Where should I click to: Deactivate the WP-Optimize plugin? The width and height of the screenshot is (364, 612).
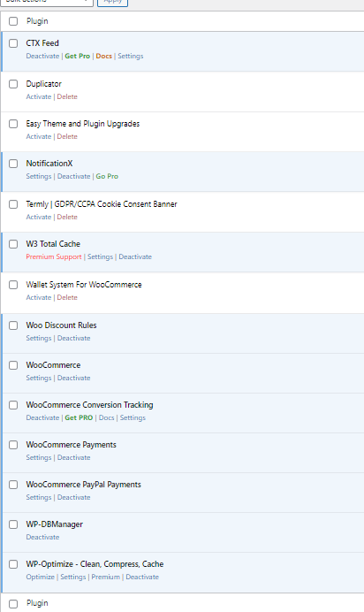[x=142, y=577]
